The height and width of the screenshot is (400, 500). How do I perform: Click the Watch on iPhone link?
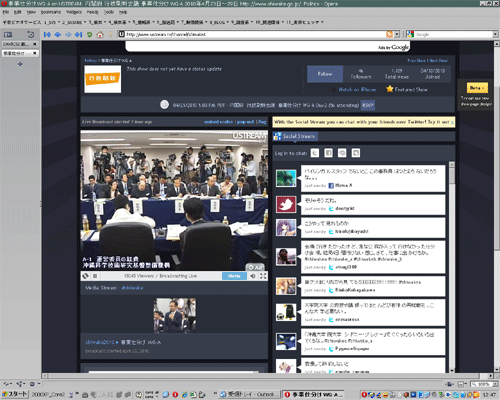[357, 89]
